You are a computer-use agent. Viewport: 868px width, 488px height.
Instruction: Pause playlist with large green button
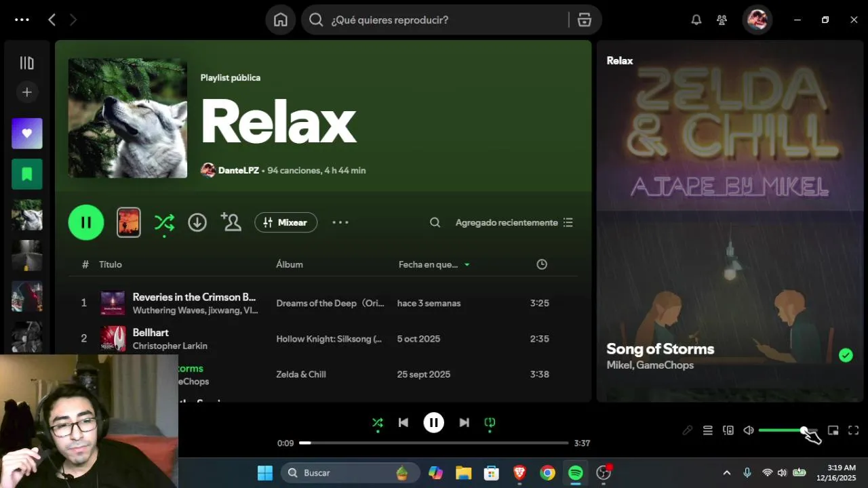click(86, 222)
